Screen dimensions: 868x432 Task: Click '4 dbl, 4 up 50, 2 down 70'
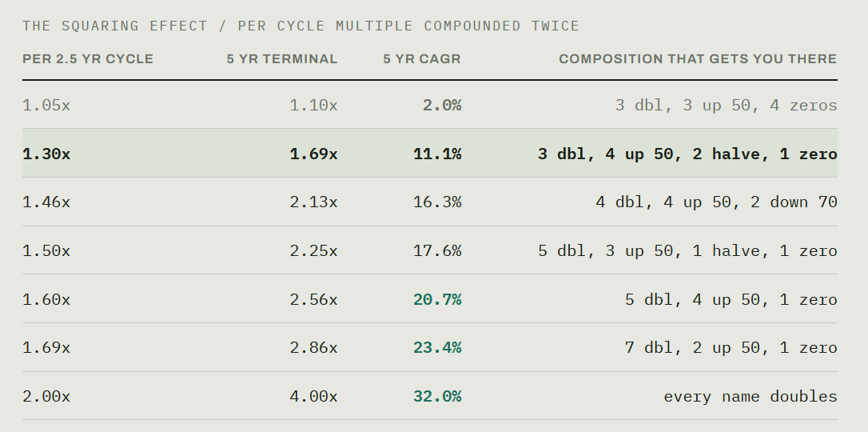pyautogui.click(x=716, y=202)
